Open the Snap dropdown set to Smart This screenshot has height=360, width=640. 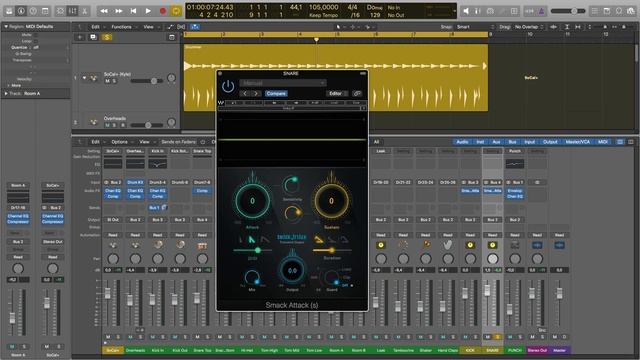475,27
